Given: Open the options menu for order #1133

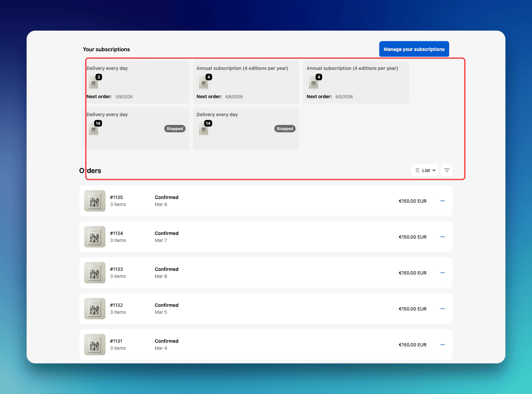Looking at the screenshot, I should (442, 273).
